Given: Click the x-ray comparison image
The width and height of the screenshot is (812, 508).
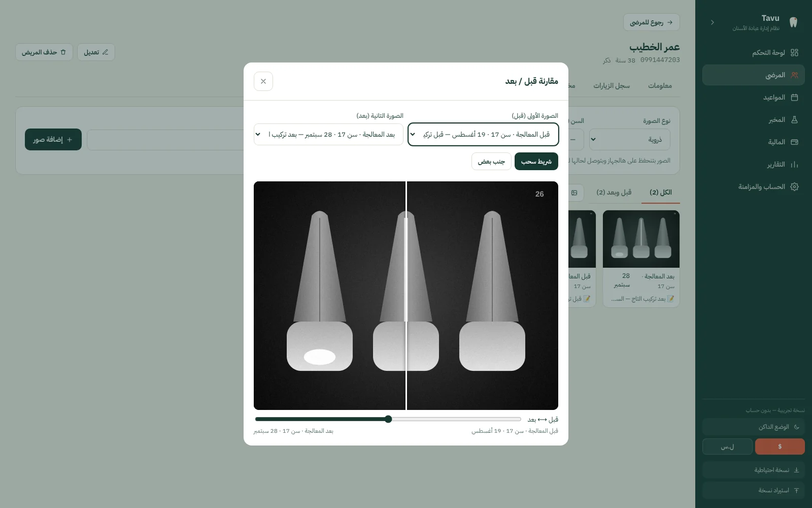Looking at the screenshot, I should (x=406, y=296).
